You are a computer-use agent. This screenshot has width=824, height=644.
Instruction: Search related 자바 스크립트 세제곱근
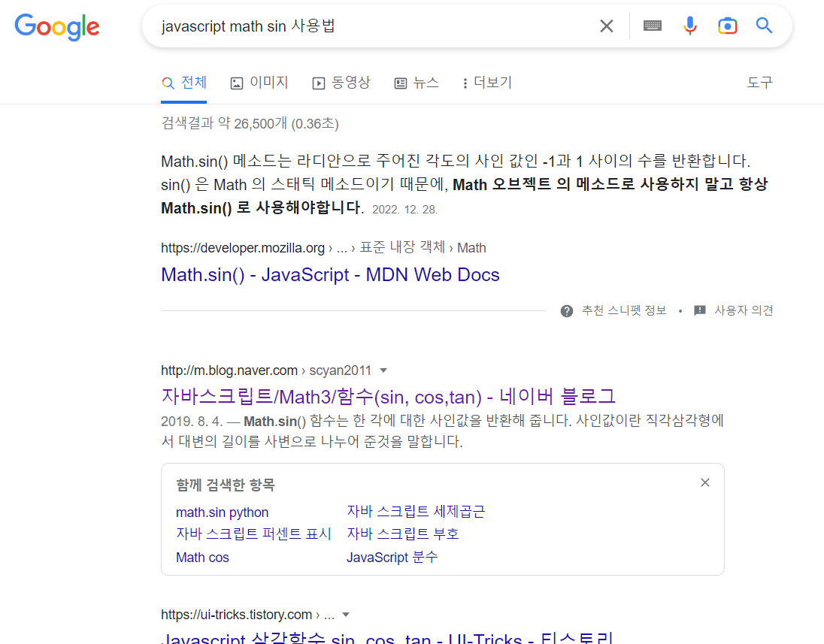pos(416,512)
